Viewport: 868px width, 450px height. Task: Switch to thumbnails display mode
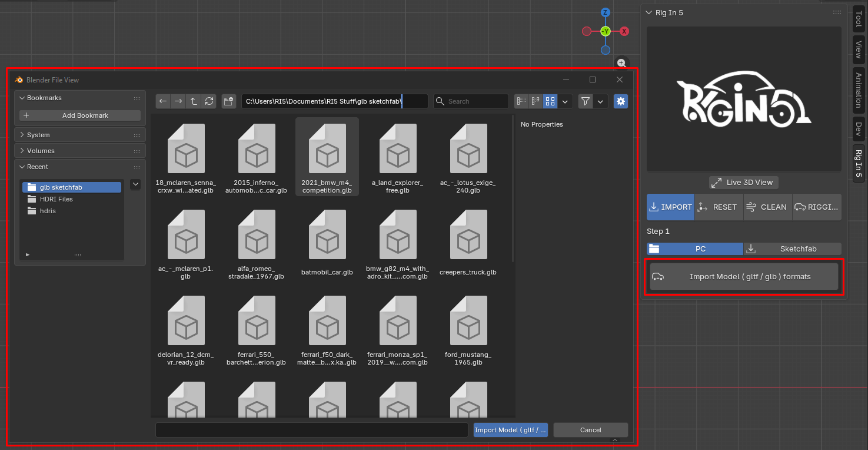click(550, 101)
